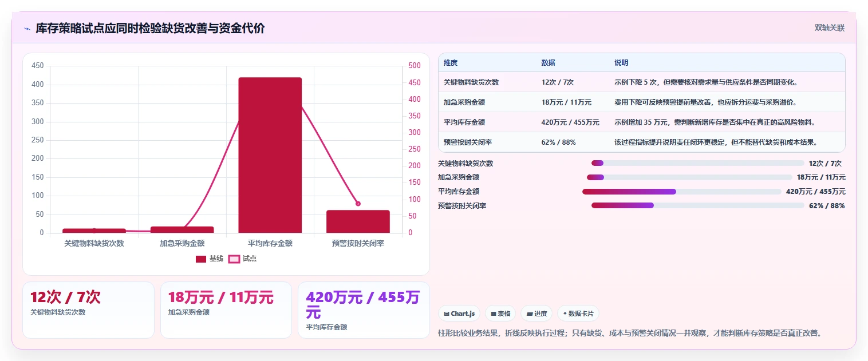This screenshot has width=868, height=361.
Task: Toggle the 试点 legend item
Action: pos(243,259)
